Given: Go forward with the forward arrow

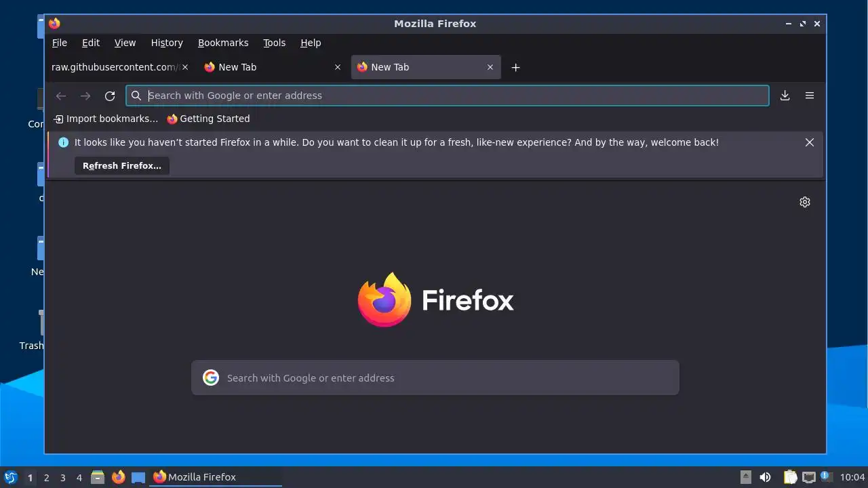Looking at the screenshot, I should pyautogui.click(x=85, y=96).
